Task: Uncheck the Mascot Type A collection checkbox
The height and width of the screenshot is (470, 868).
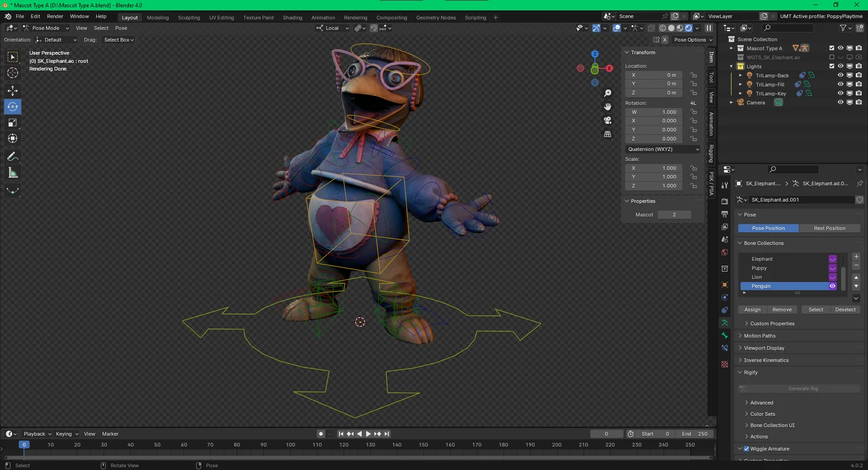Action: (832, 48)
